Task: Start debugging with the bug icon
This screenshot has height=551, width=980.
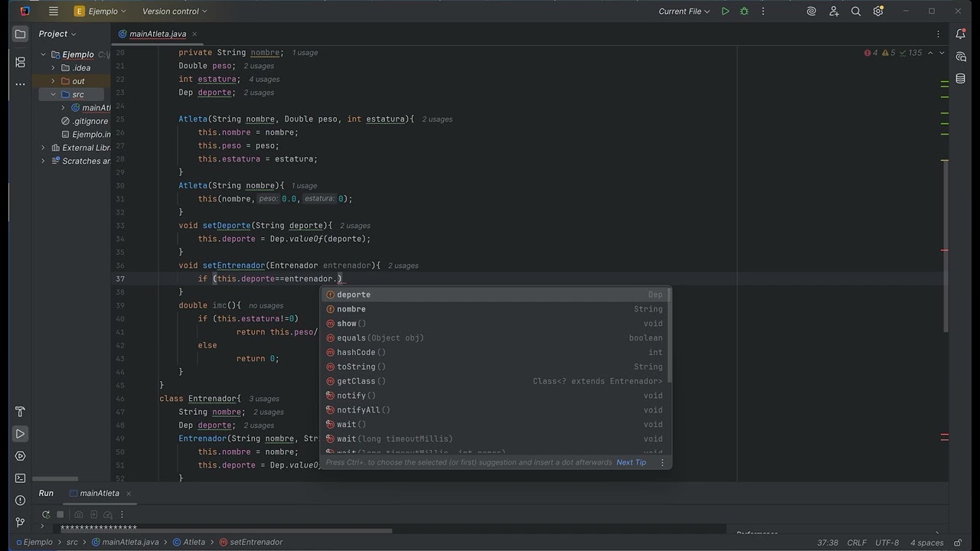Action: click(x=744, y=11)
